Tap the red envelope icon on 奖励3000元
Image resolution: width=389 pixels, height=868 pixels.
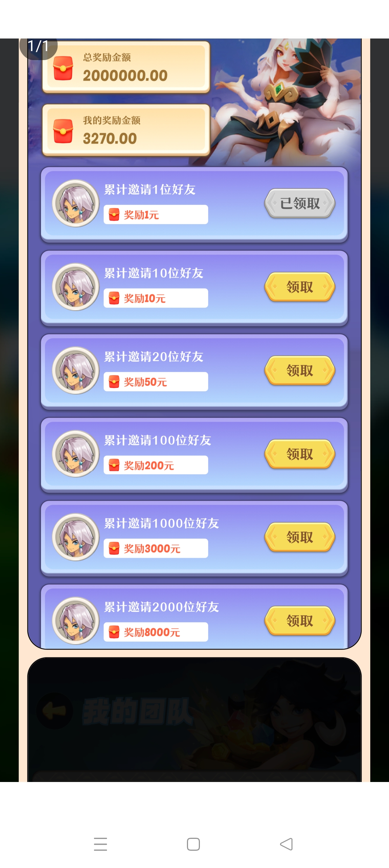(x=114, y=548)
